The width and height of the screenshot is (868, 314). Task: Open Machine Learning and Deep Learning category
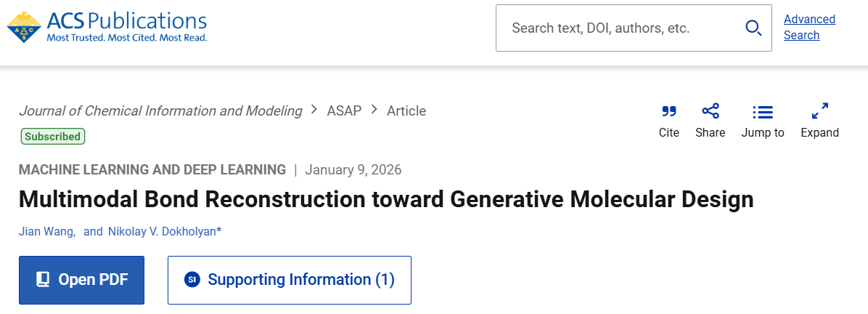(x=152, y=170)
